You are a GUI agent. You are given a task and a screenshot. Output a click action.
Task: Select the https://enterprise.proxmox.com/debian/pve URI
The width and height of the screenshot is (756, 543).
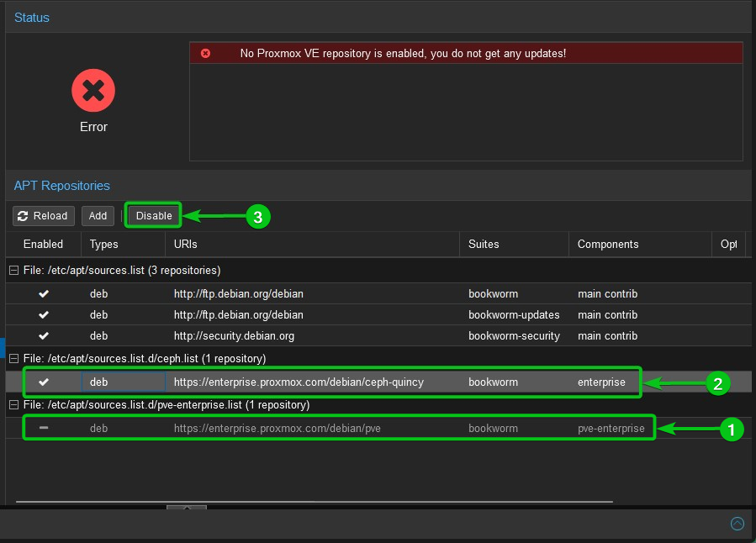[x=278, y=429]
